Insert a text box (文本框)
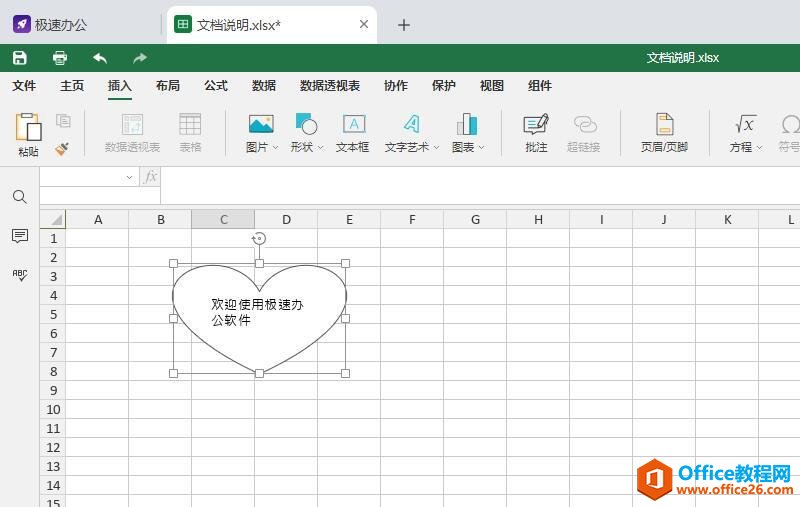This screenshot has height=507, width=800. click(353, 133)
